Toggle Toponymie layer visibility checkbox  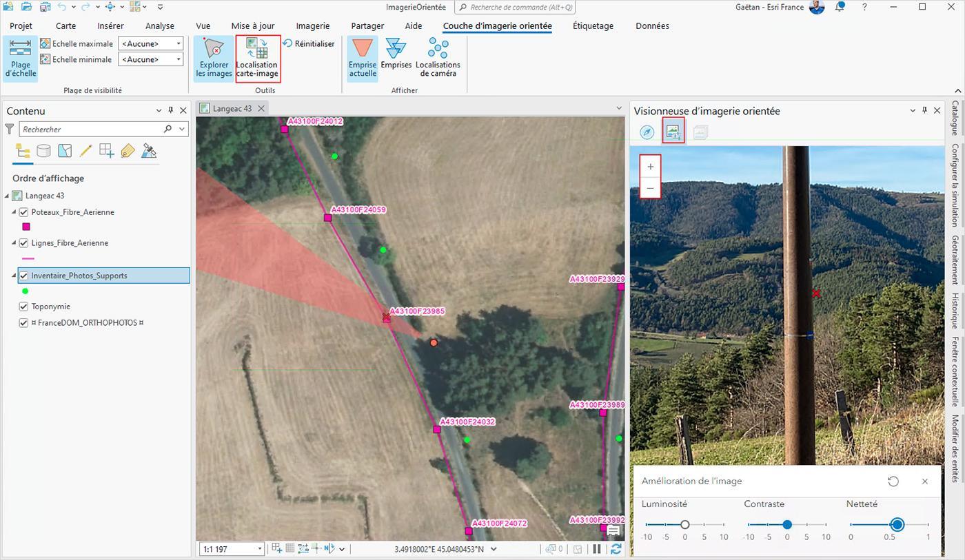pos(23,307)
